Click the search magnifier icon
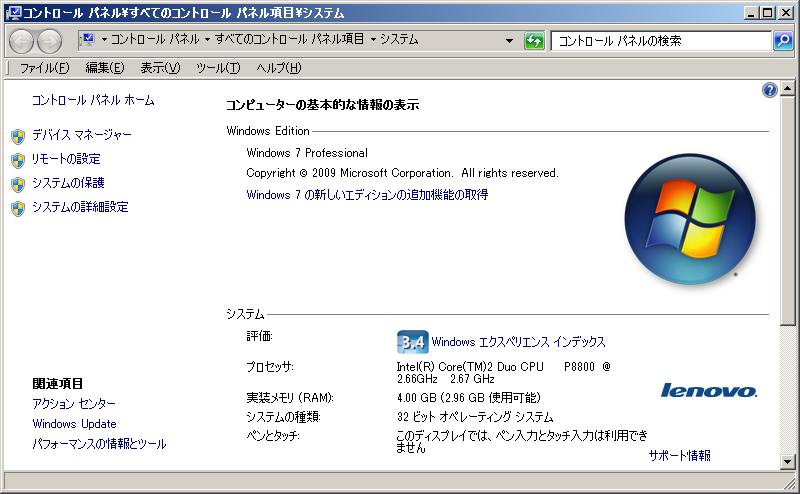800x494 pixels. pyautogui.click(x=783, y=40)
